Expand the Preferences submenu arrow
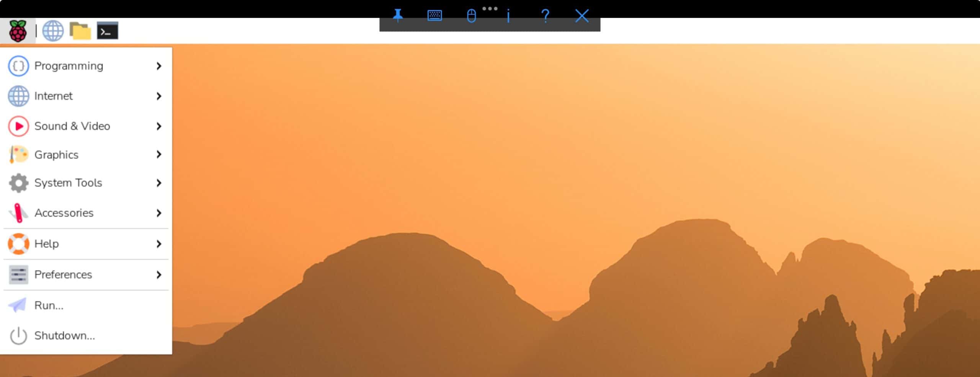The height and width of the screenshot is (377, 980). [159, 275]
